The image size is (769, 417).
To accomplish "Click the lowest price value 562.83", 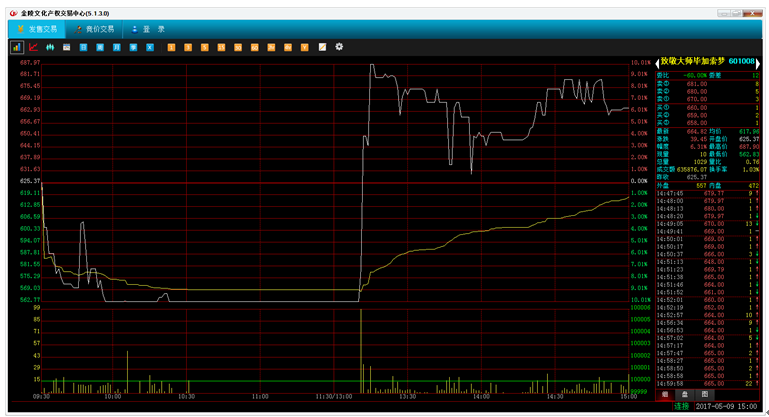I will tap(749, 154).
